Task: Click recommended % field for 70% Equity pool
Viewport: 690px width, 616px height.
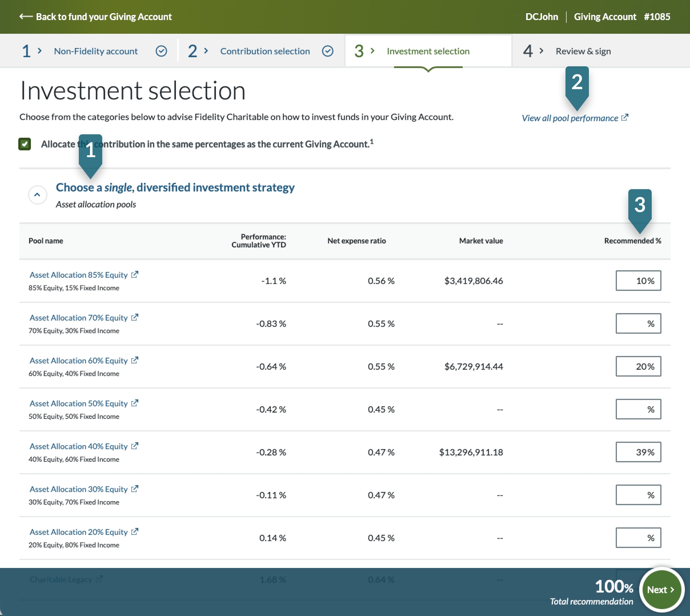Action: point(638,323)
